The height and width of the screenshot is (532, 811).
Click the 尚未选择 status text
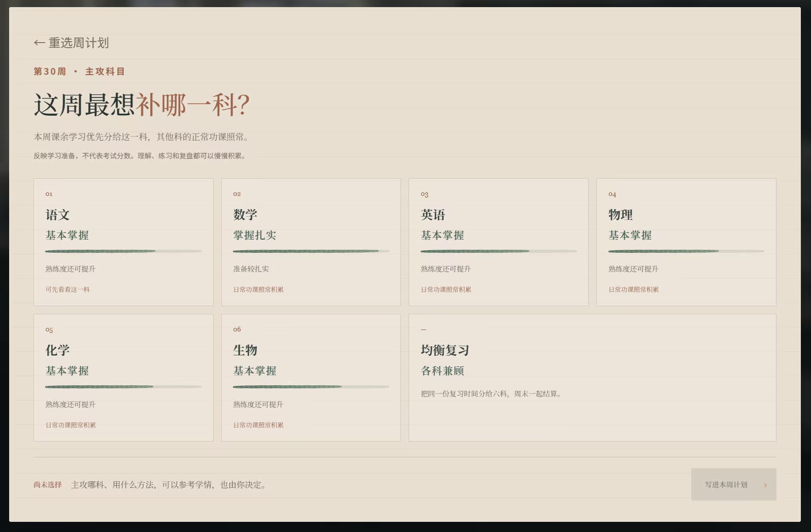pos(48,485)
